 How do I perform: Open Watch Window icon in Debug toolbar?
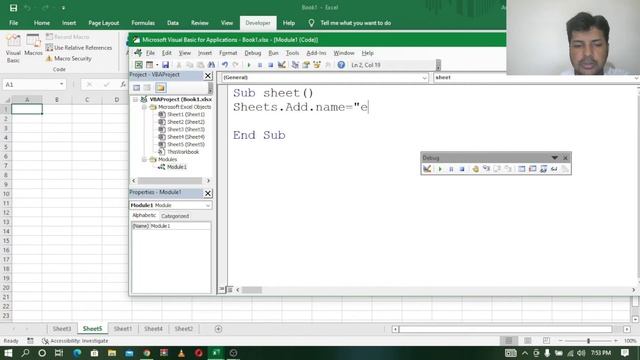click(543, 169)
